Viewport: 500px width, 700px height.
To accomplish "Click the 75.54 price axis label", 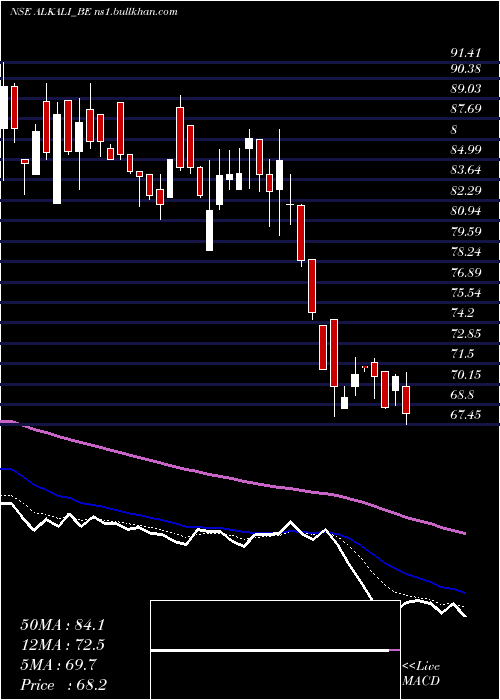I will pyautogui.click(x=466, y=293).
